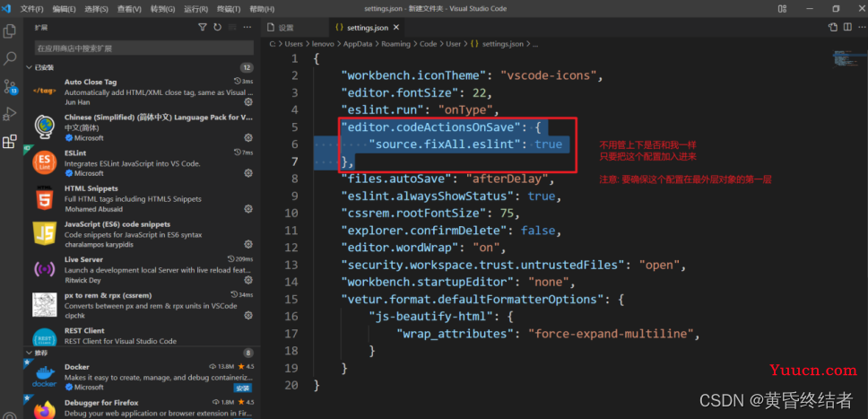Image resolution: width=868 pixels, height=419 pixels.
Task: Click the extension marketplace search box
Action: pyautogui.click(x=144, y=48)
